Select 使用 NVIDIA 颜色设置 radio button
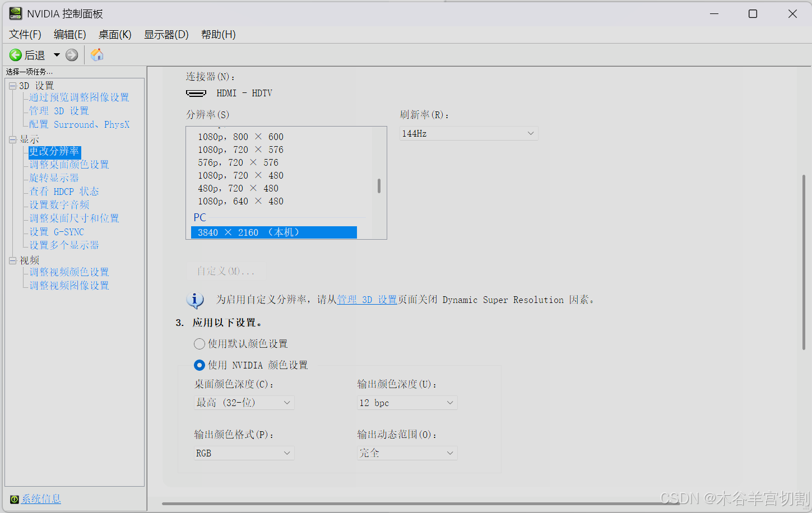 pyautogui.click(x=199, y=365)
